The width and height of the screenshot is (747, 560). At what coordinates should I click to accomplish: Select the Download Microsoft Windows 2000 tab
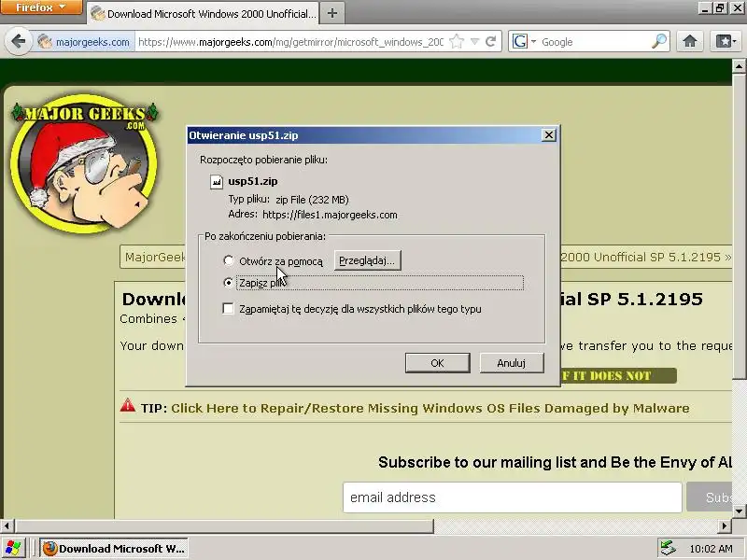click(204, 13)
